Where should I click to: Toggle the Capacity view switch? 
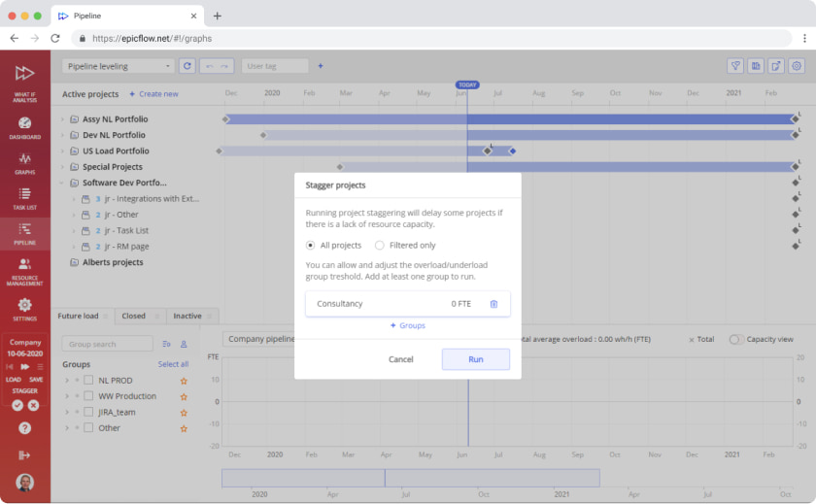tap(736, 339)
